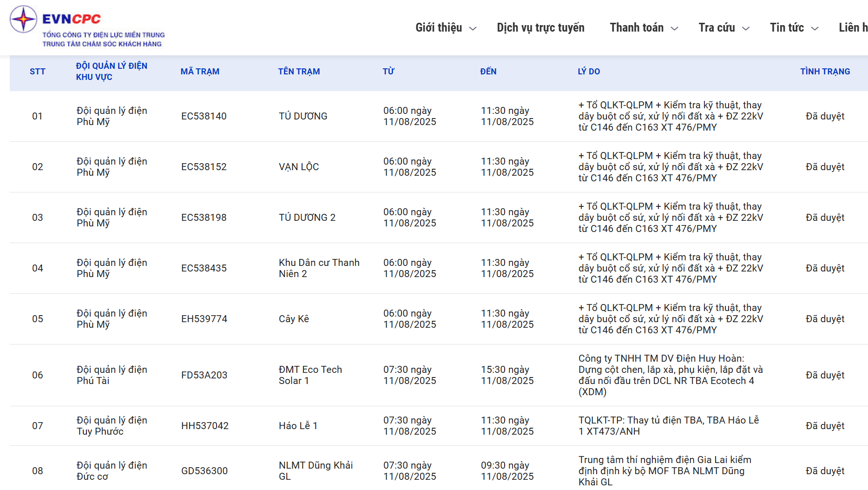Click the EVNCPC star logo icon
The image size is (868, 490).
tap(23, 20)
